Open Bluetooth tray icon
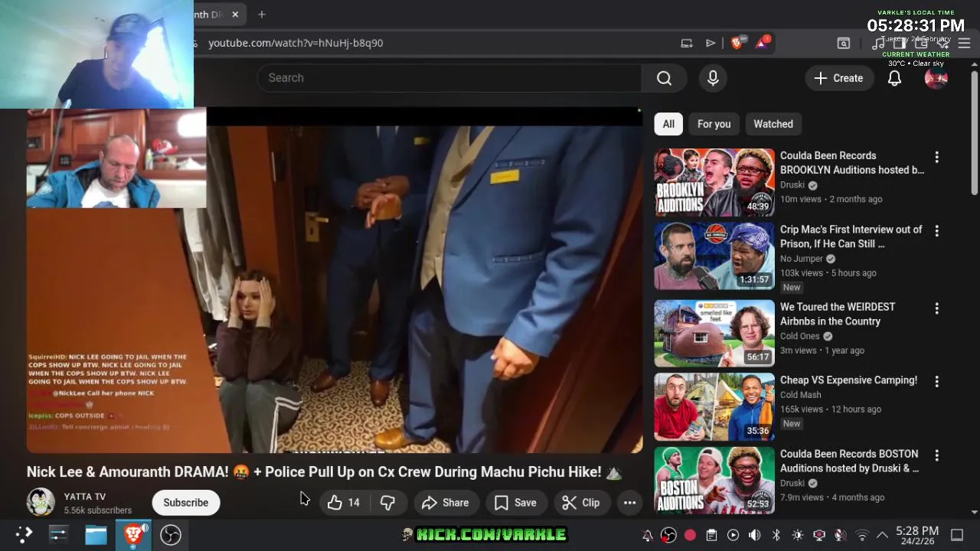Viewport: 980px width, 551px height. click(776, 535)
